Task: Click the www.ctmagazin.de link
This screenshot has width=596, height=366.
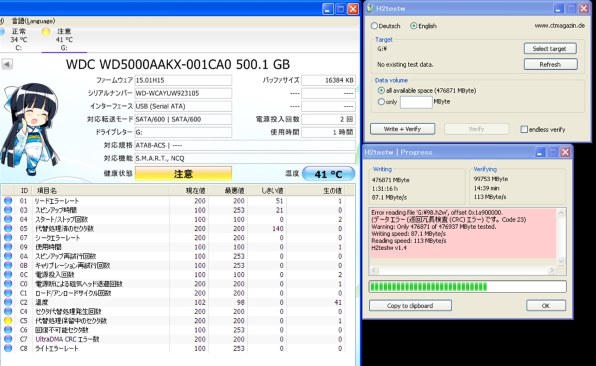Action: [x=560, y=25]
